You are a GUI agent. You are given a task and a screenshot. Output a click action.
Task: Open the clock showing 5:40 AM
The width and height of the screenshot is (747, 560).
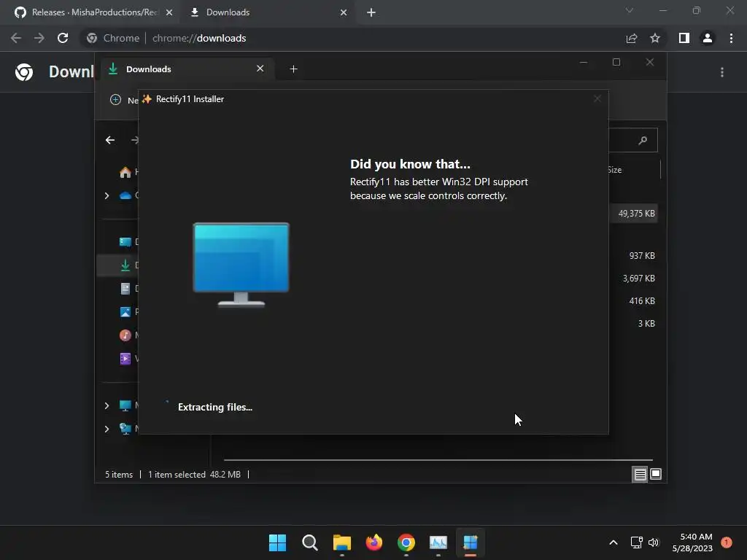pyautogui.click(x=692, y=542)
